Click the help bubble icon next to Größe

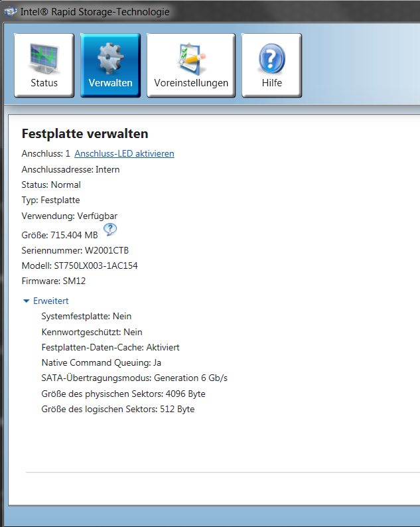(110, 230)
